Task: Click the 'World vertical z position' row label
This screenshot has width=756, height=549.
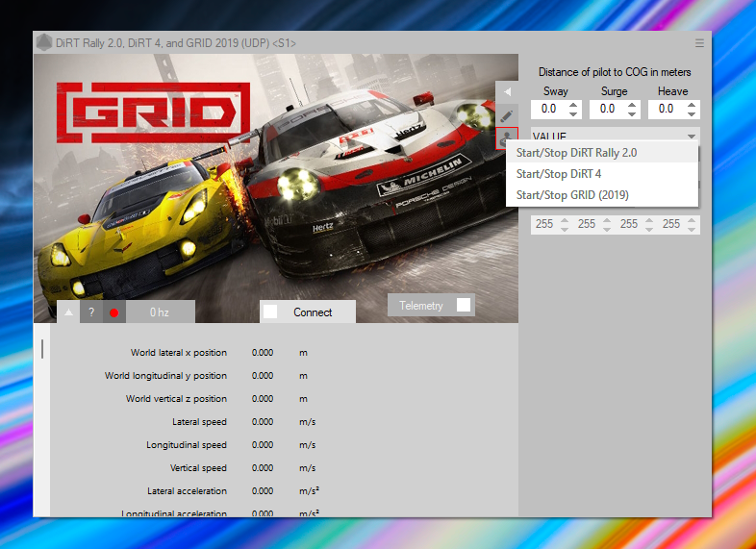Action: (176, 399)
